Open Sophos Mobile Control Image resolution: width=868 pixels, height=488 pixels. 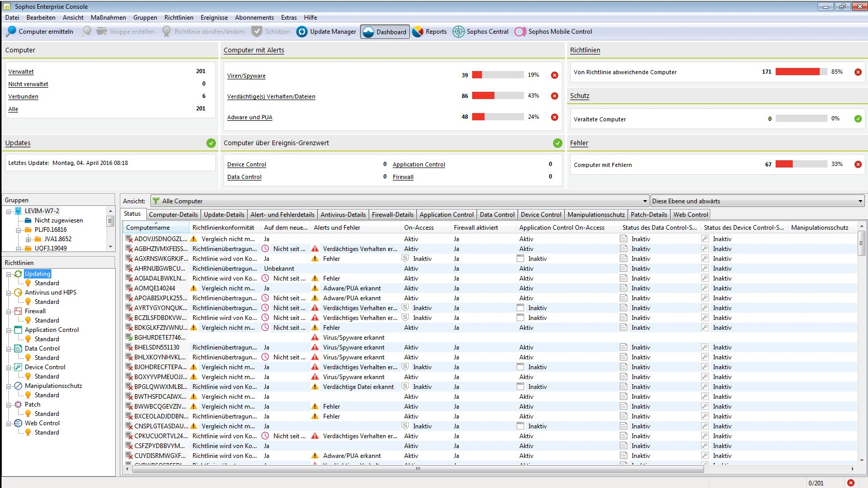[553, 32]
